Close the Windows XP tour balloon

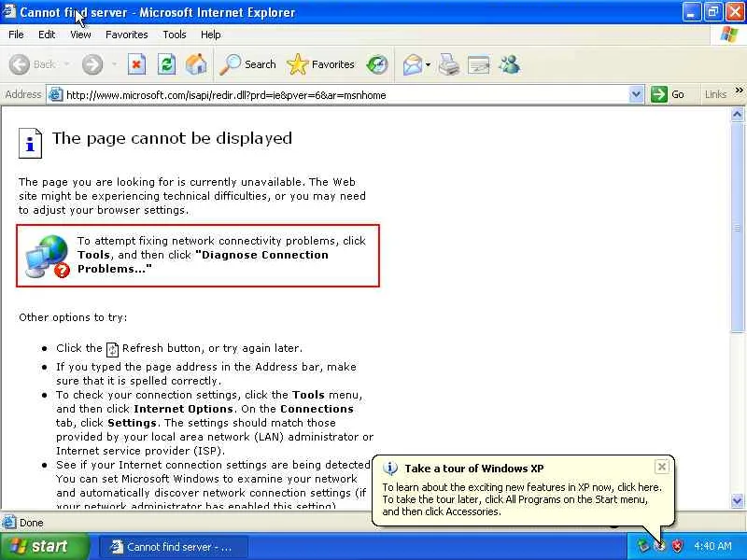pyautogui.click(x=661, y=467)
